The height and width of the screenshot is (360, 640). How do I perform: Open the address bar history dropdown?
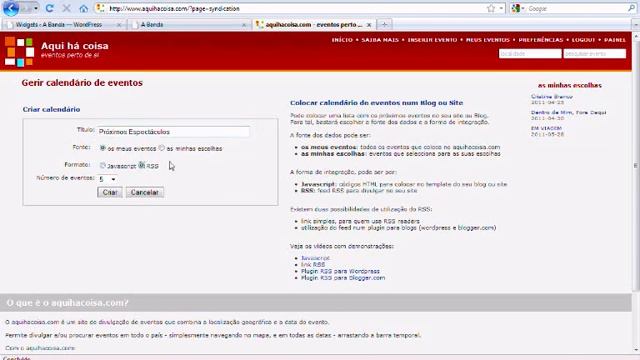[501, 9]
